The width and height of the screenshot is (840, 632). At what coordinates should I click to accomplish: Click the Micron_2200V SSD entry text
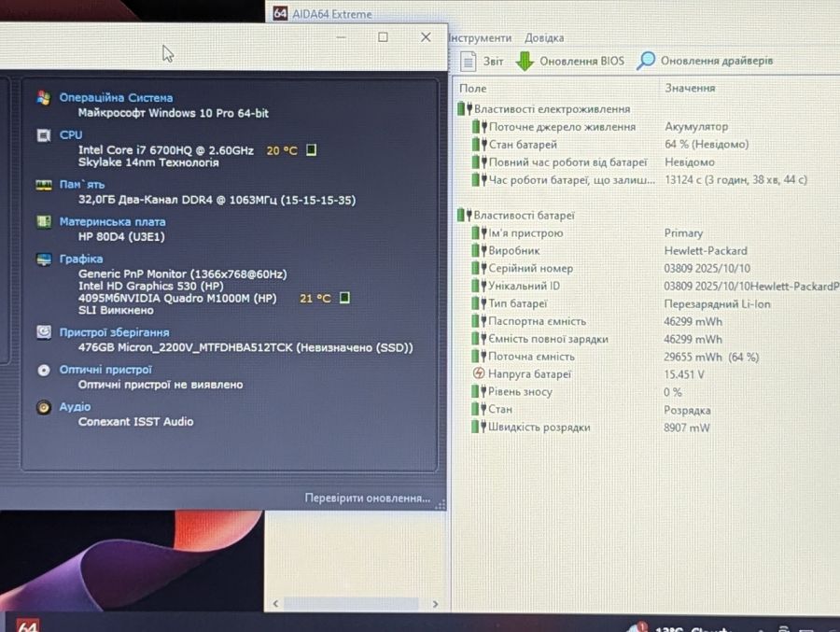245,347
